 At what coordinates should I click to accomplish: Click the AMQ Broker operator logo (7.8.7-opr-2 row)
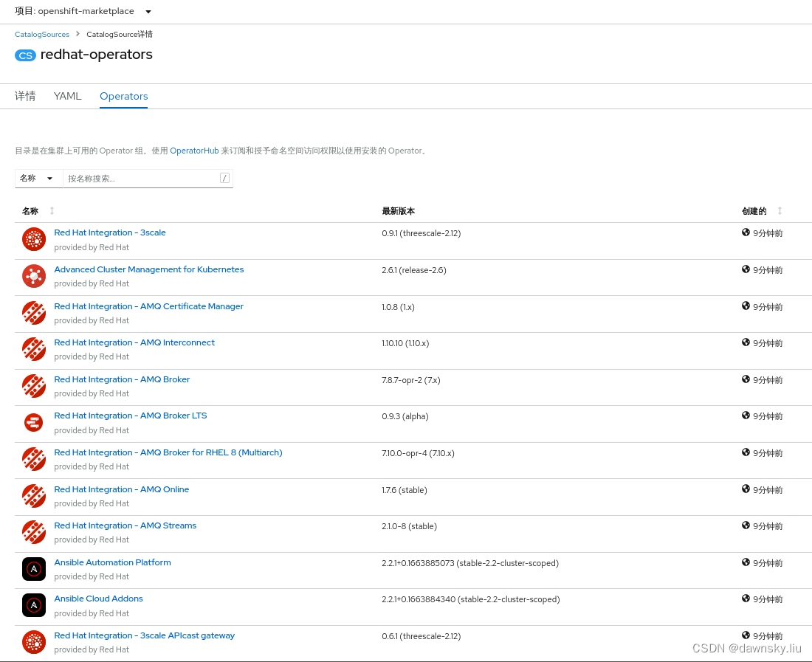pos(34,386)
